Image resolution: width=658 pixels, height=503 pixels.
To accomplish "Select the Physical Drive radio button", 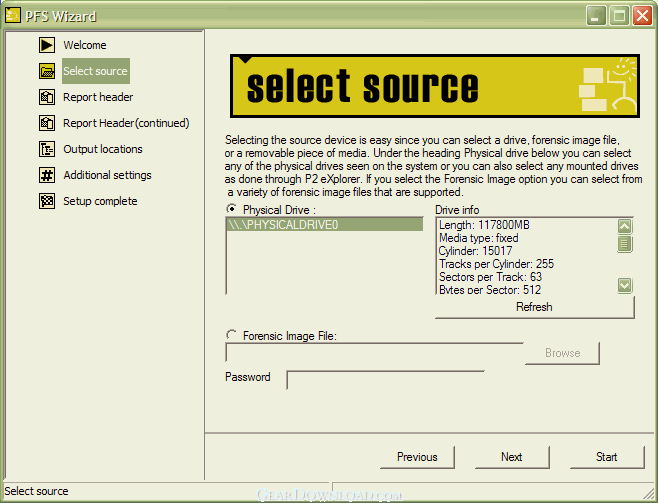I will pyautogui.click(x=231, y=208).
